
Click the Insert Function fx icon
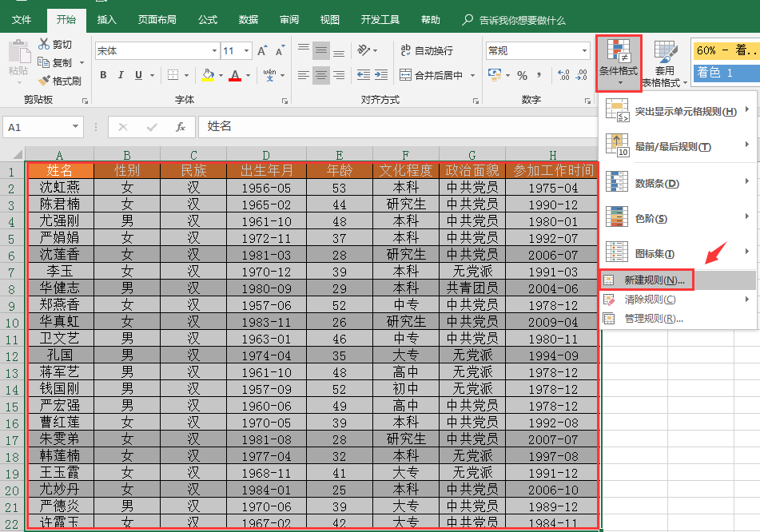181,127
